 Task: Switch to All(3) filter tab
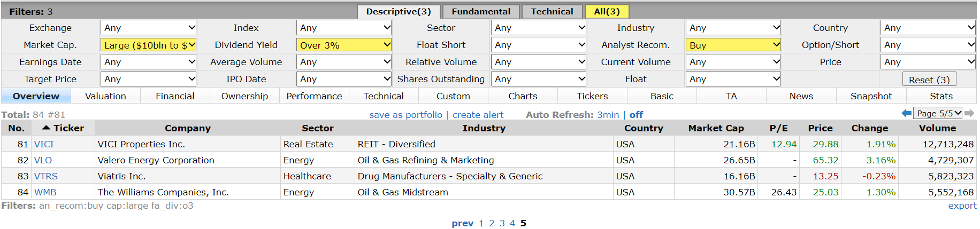607,11
